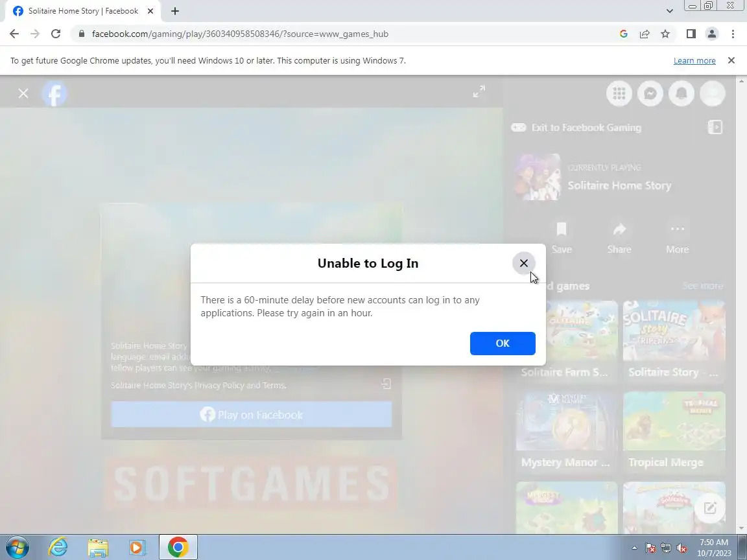The image size is (747, 560).
Task: Open the notifications bell
Action: tap(682, 93)
